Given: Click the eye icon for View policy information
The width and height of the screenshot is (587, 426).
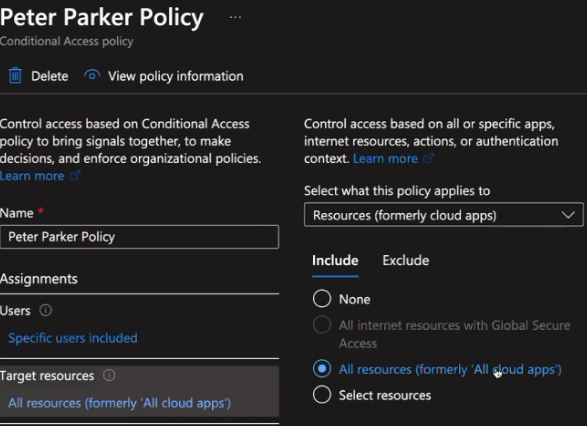Looking at the screenshot, I should click(92, 75).
